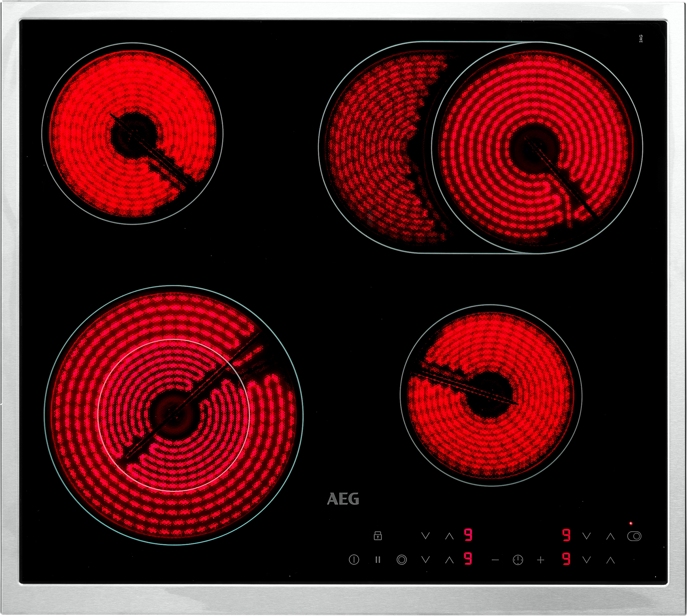Select the triple-ring zone icon
The height and width of the screenshot is (616, 687).
click(x=402, y=560)
